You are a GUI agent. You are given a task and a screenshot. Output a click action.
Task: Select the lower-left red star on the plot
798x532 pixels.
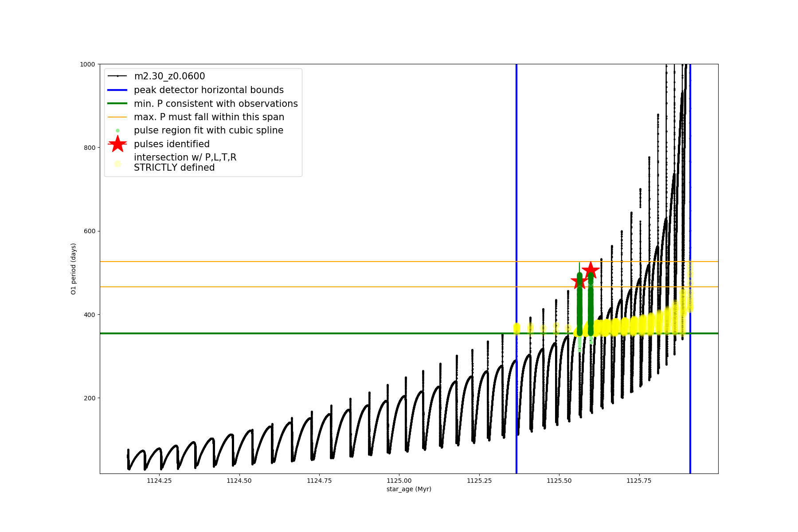(579, 281)
